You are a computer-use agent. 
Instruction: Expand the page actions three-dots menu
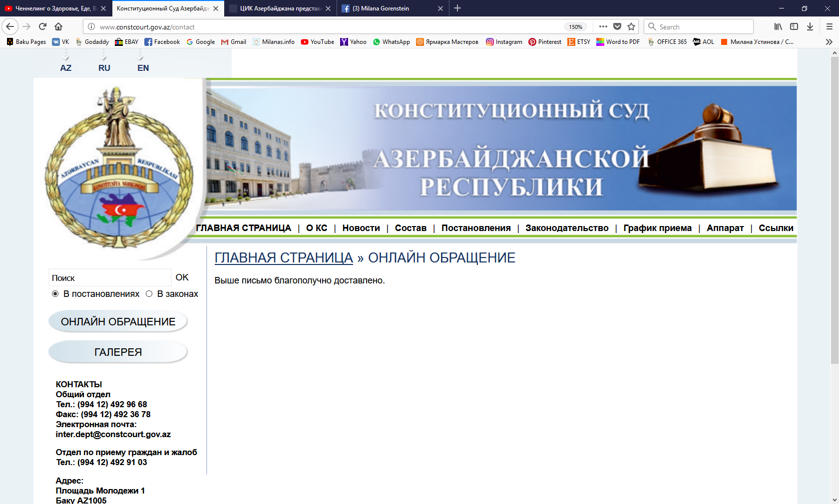603,26
